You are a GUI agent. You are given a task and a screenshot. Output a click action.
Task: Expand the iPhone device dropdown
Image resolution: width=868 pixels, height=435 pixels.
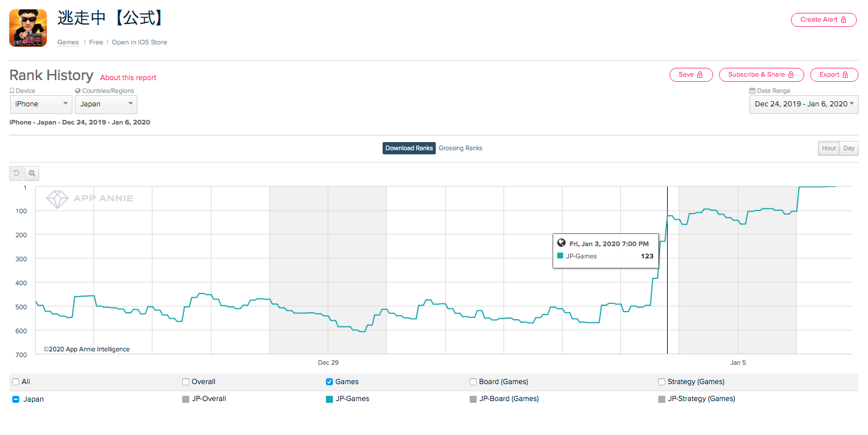pos(41,104)
